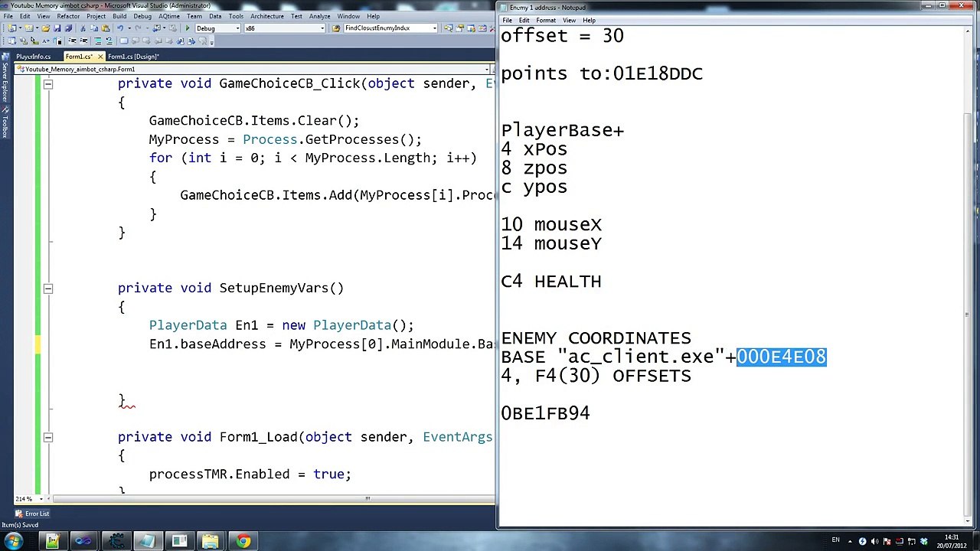The width and height of the screenshot is (980, 551).
Task: Open the Debug menu in Visual Studio
Action: click(x=142, y=16)
